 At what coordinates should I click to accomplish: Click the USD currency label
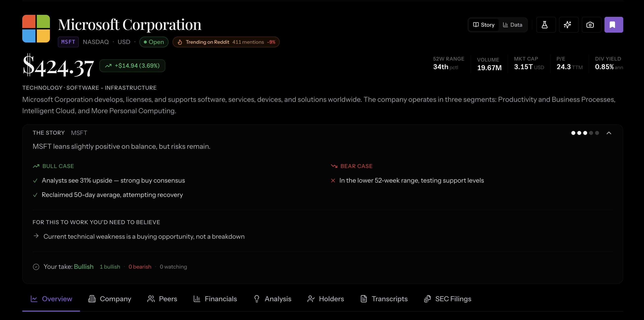[124, 42]
